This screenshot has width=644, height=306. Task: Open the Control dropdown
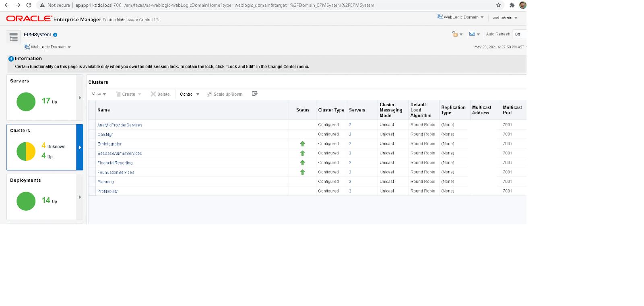(190, 94)
